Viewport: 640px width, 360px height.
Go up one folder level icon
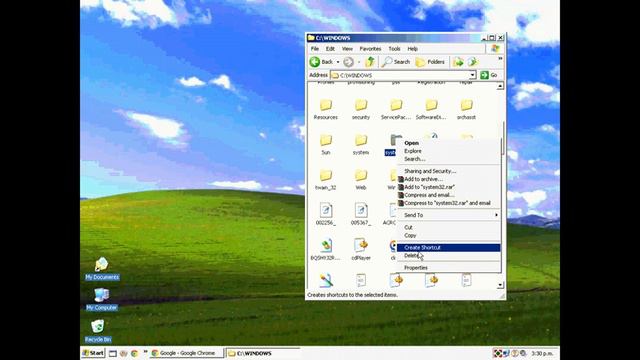370,62
